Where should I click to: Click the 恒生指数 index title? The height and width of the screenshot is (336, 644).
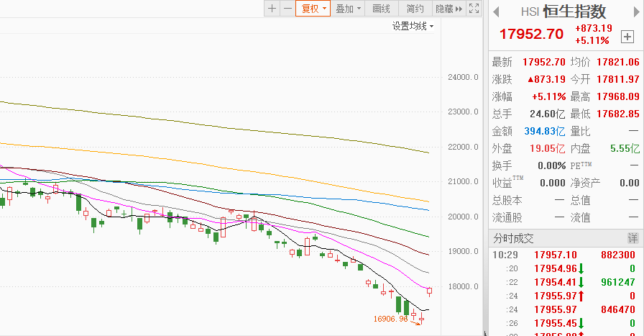[574, 11]
